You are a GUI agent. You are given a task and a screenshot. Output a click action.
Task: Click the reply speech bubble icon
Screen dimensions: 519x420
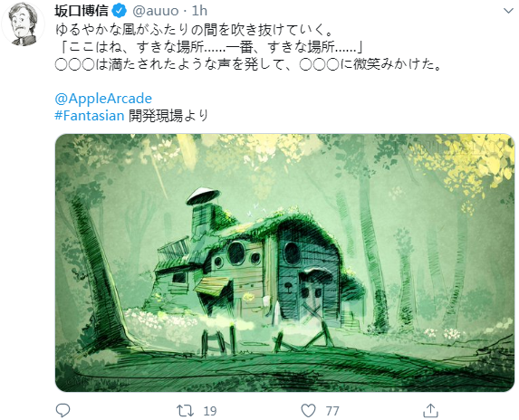pyautogui.click(x=62, y=410)
